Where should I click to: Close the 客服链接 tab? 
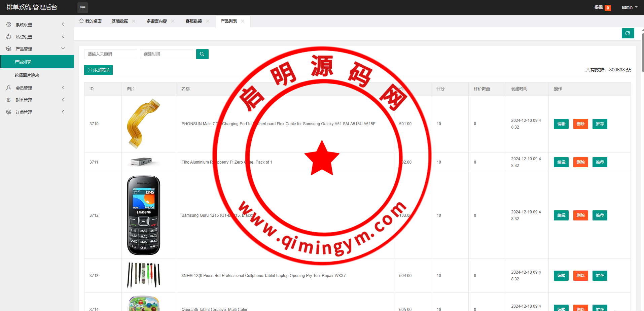click(208, 21)
